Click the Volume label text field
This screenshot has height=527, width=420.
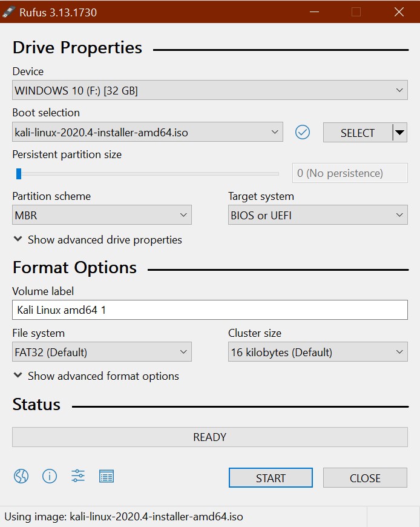tap(210, 310)
